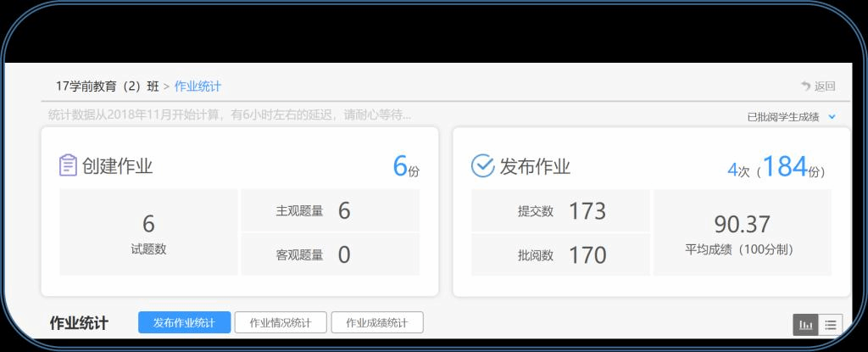Open the 已批阅学生成绩 dropdown
The height and width of the screenshot is (352, 868).
pos(782,117)
